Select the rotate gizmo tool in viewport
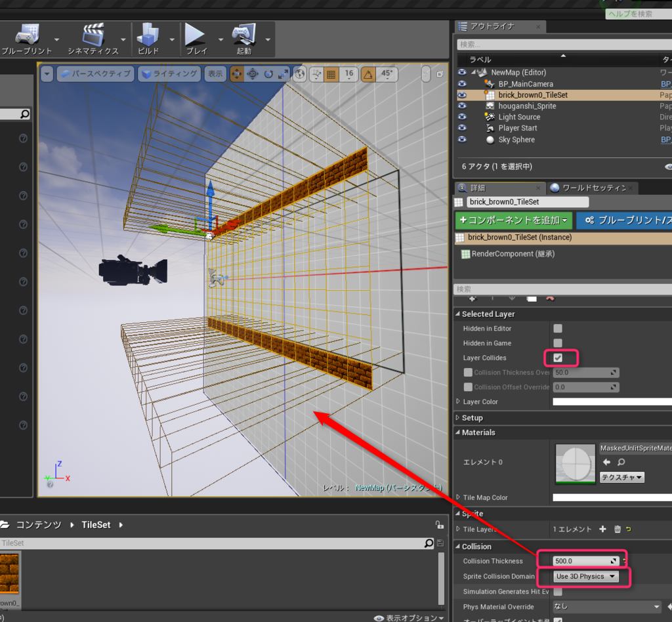The width and height of the screenshot is (672, 622). [x=268, y=74]
